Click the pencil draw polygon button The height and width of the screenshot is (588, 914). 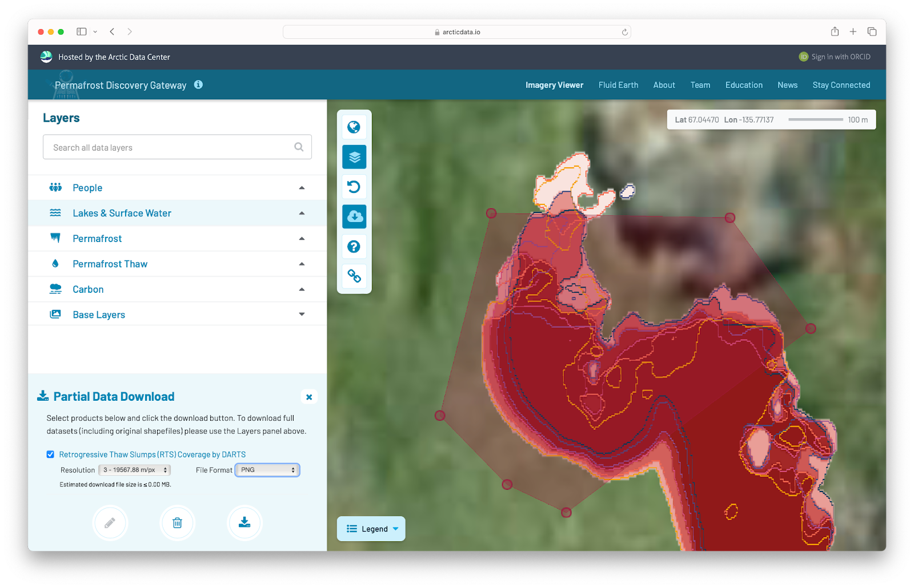click(x=110, y=523)
